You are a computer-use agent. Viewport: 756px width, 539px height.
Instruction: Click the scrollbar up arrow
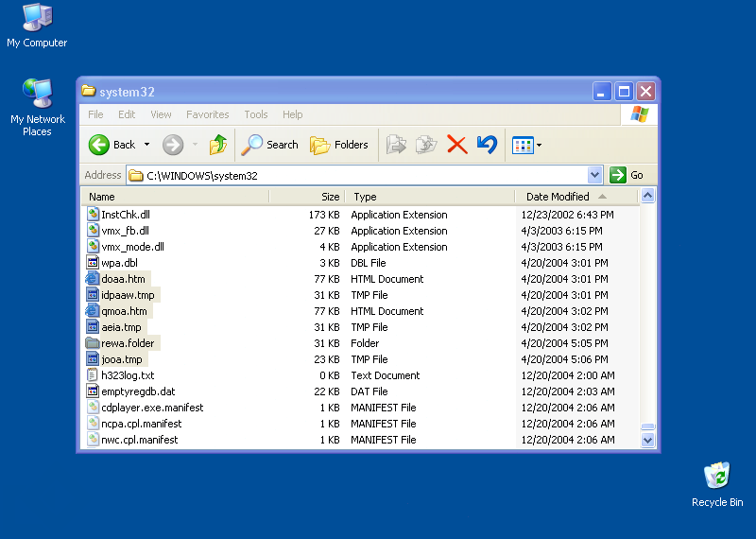[647, 196]
